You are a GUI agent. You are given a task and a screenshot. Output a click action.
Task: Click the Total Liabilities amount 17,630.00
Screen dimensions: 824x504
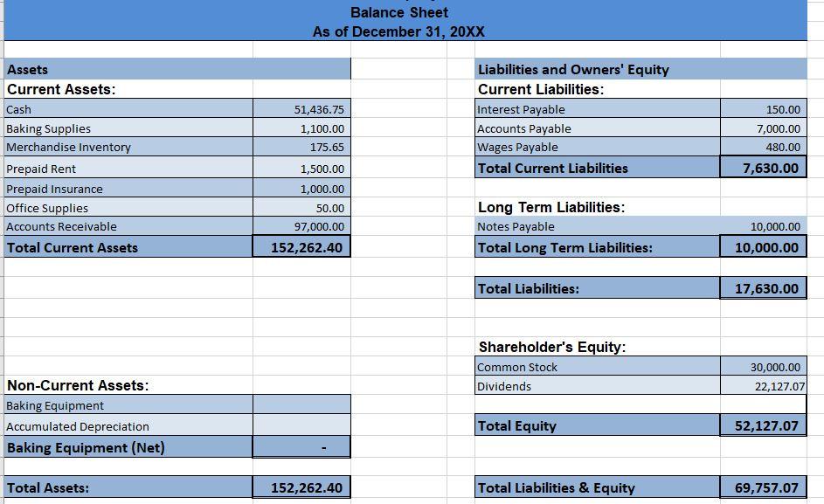[x=762, y=288]
